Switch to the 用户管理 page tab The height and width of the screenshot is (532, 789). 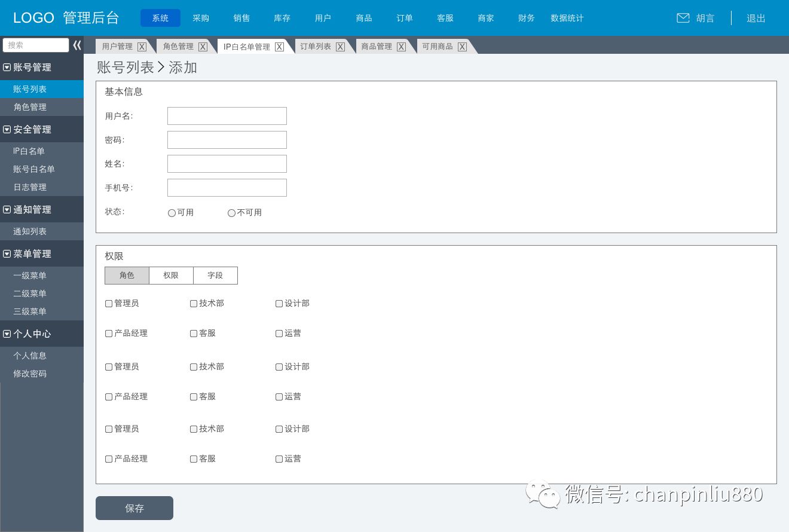(x=117, y=46)
